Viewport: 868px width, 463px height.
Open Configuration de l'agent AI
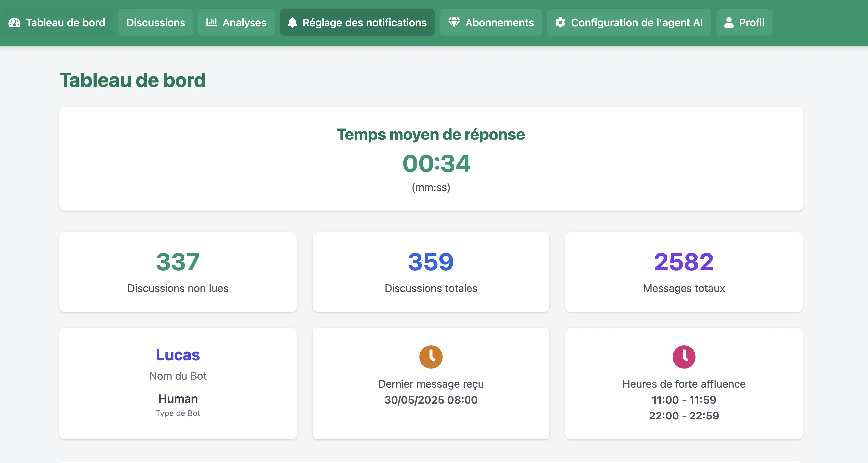(636, 23)
